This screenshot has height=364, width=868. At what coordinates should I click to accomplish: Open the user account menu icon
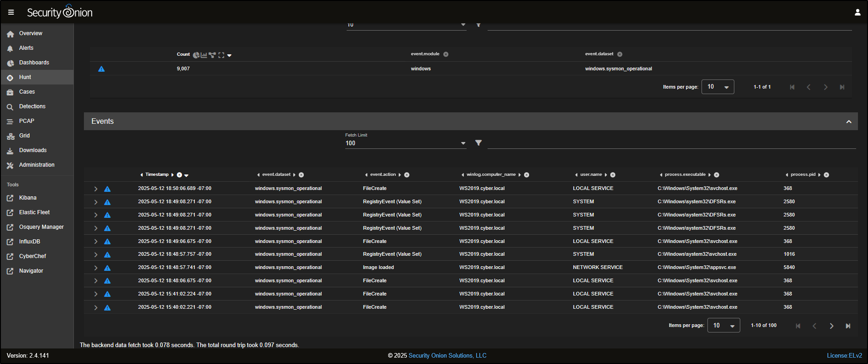(x=857, y=12)
